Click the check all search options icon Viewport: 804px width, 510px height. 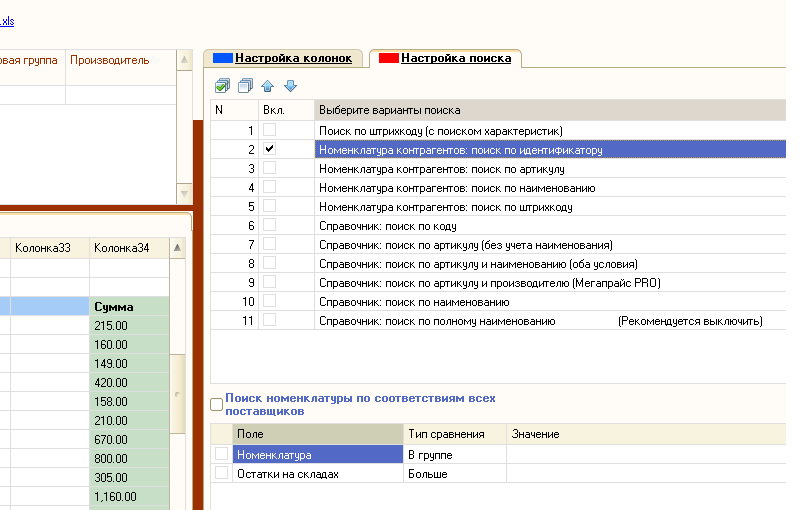pyautogui.click(x=222, y=86)
